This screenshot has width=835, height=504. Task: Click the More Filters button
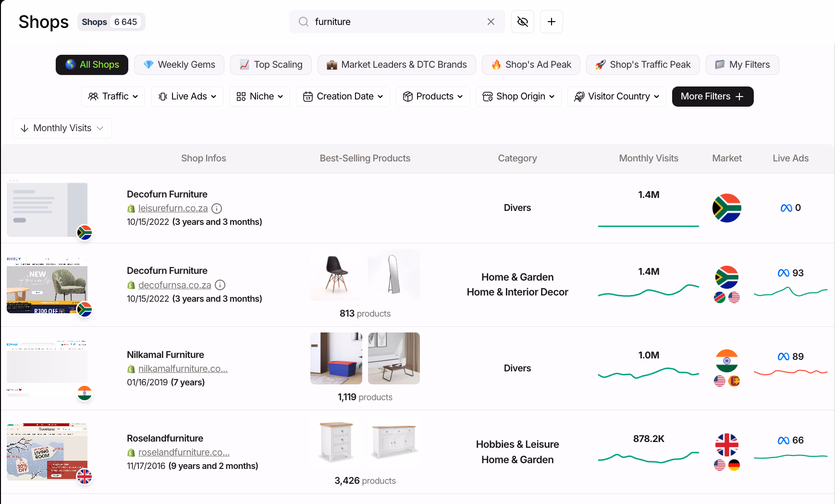point(712,96)
